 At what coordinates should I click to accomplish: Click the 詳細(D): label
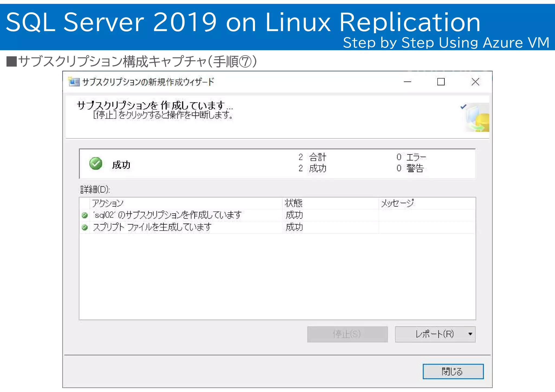coord(95,189)
